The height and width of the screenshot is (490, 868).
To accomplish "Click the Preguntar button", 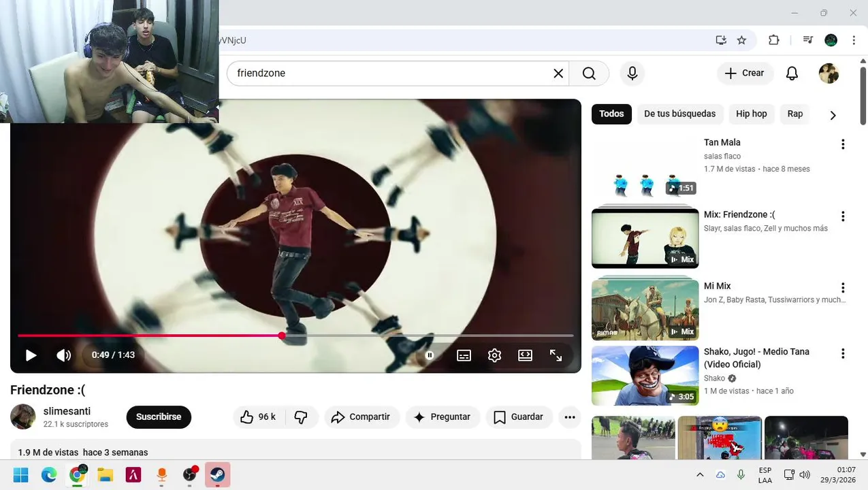I will tap(443, 417).
